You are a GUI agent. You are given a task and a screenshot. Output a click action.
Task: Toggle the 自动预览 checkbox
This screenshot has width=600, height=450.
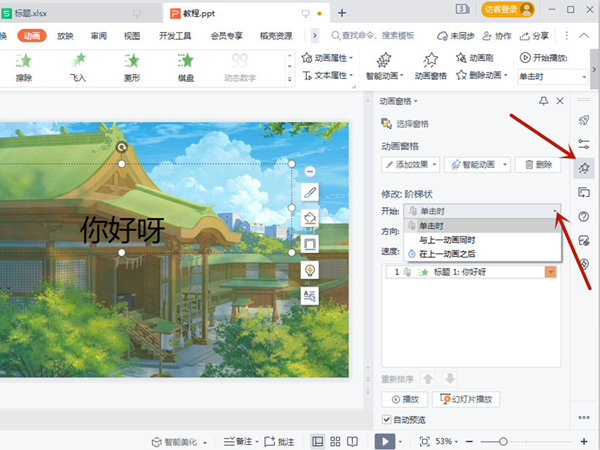pyautogui.click(x=388, y=420)
